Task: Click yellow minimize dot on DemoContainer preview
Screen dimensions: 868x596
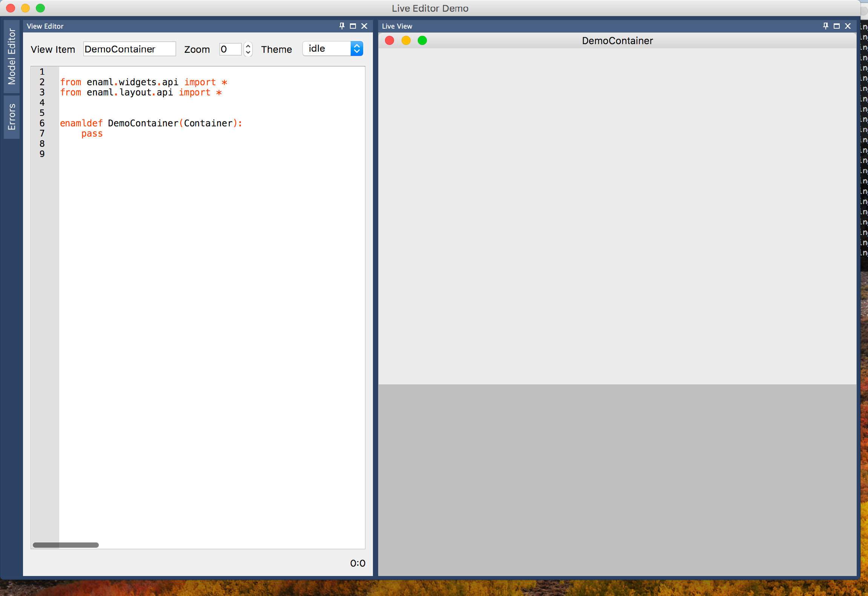Action: (406, 41)
